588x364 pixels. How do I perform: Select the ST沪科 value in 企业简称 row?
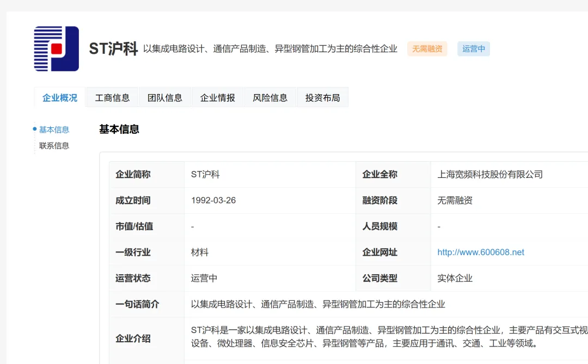tap(205, 174)
